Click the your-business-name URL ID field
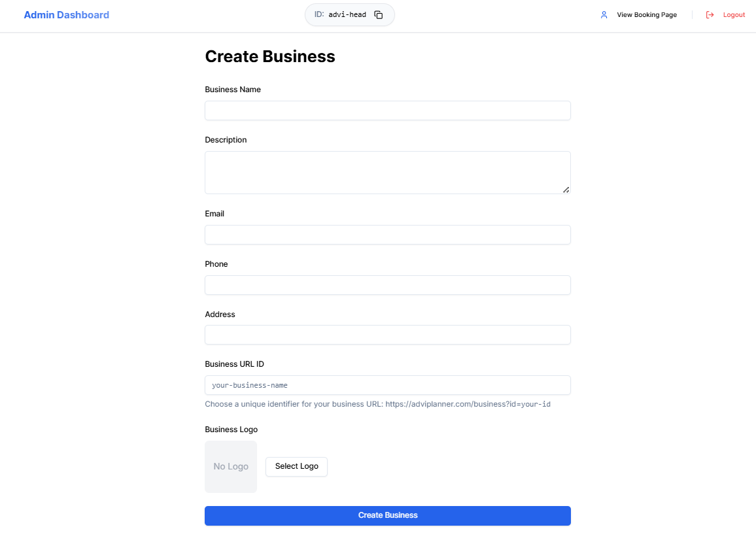Viewport: 756px width, 559px height. (387, 385)
